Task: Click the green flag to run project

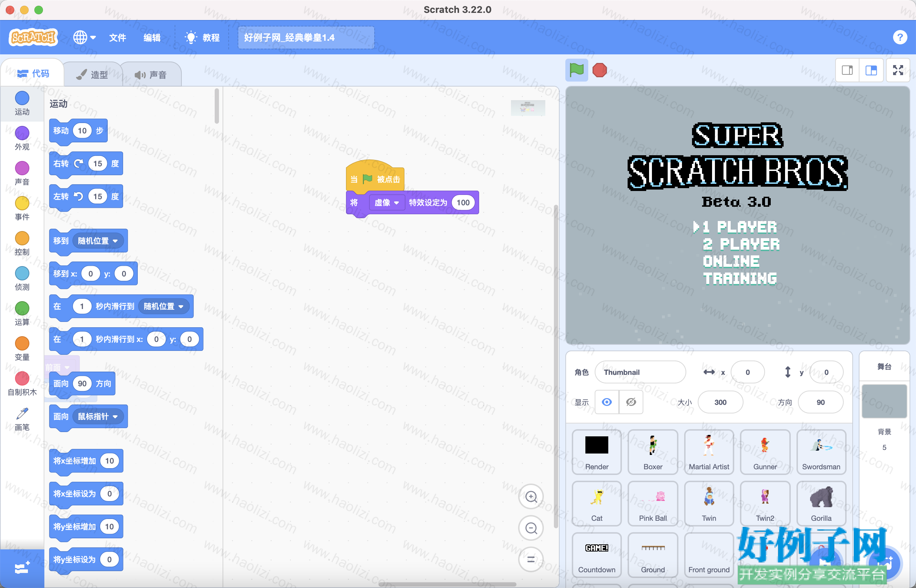Action: 576,70
